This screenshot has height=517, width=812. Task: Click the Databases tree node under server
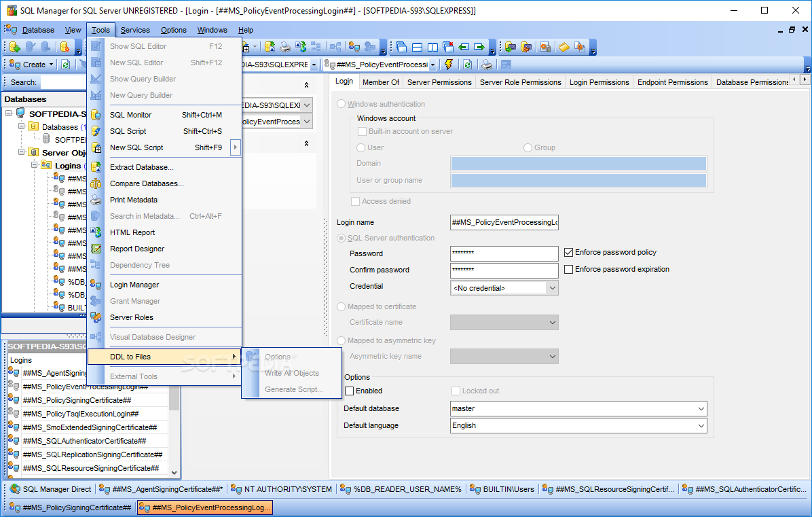(x=60, y=127)
